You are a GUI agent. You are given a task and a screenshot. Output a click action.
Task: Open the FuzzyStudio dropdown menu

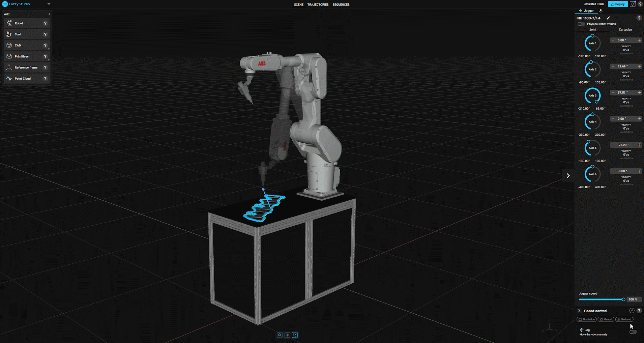click(x=49, y=4)
